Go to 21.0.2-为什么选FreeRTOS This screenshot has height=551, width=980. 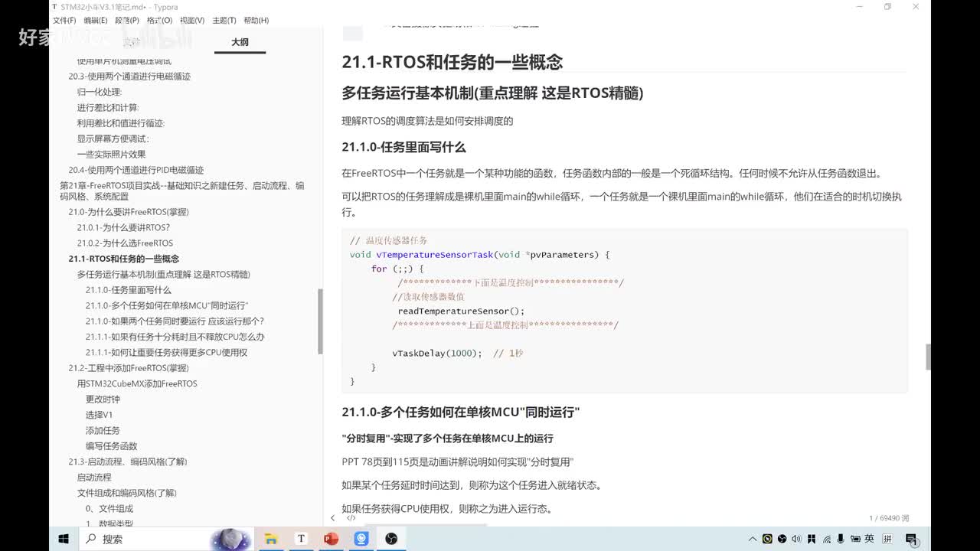point(125,243)
